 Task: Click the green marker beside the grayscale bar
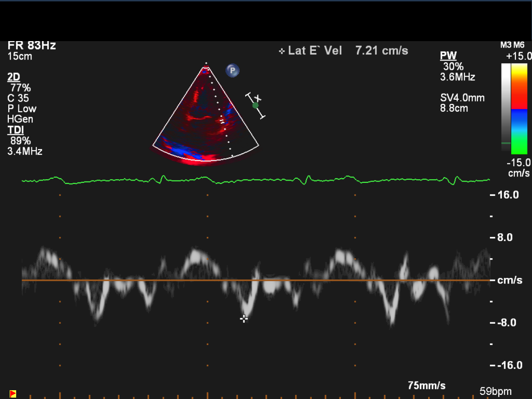pos(506,143)
